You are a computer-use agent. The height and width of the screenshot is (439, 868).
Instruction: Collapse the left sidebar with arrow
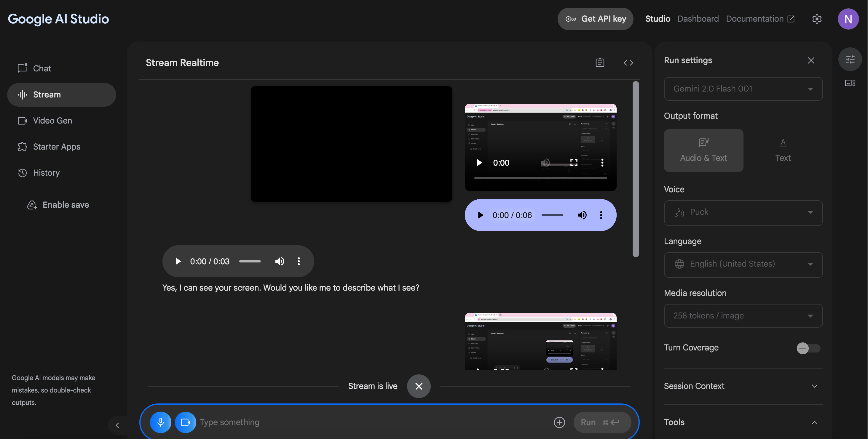tap(117, 425)
